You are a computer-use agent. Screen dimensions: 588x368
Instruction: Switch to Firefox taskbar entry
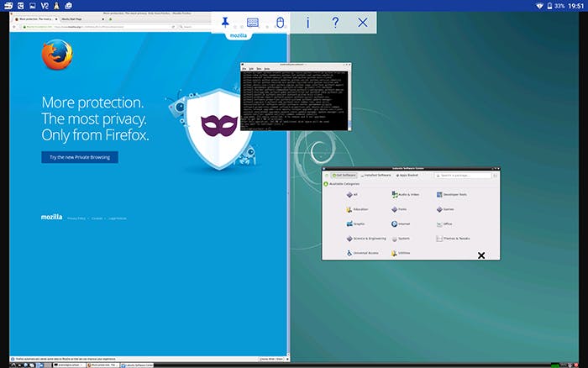(102, 365)
